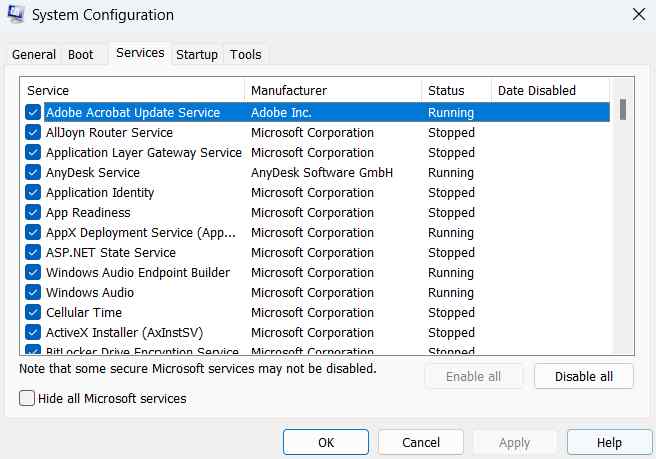Click the System Configuration title bar icon
Screen dimensions: 656x459
[15, 14]
